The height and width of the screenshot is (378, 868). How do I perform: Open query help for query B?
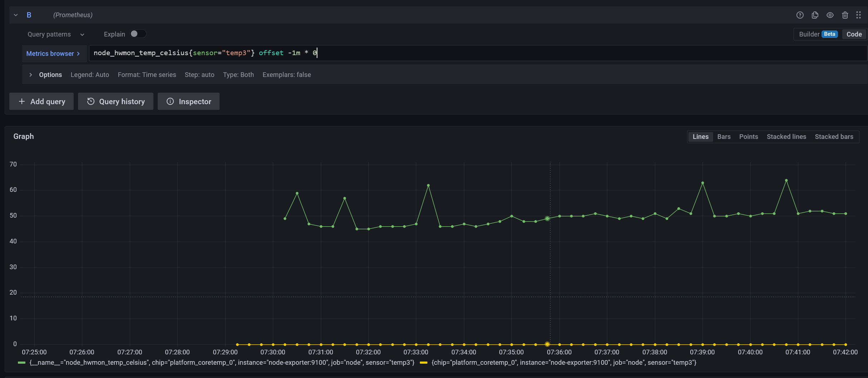click(800, 15)
